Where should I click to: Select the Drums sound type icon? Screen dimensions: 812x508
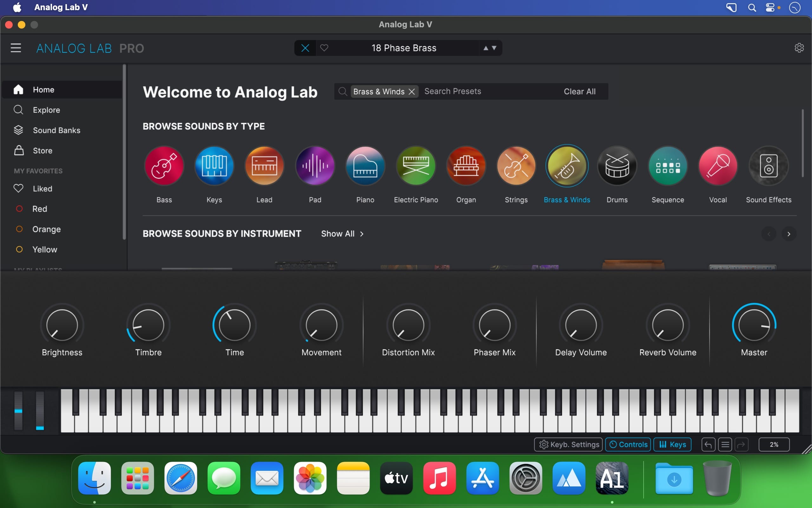point(617,166)
